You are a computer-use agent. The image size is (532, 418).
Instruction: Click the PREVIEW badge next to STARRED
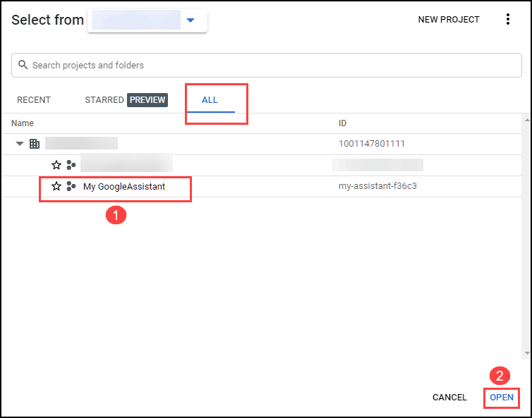[x=147, y=100]
